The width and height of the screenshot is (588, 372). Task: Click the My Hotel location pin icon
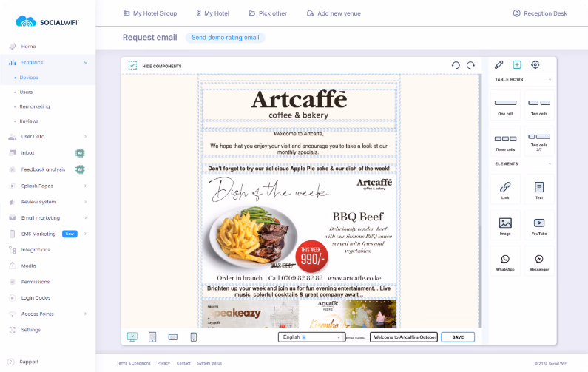(199, 13)
